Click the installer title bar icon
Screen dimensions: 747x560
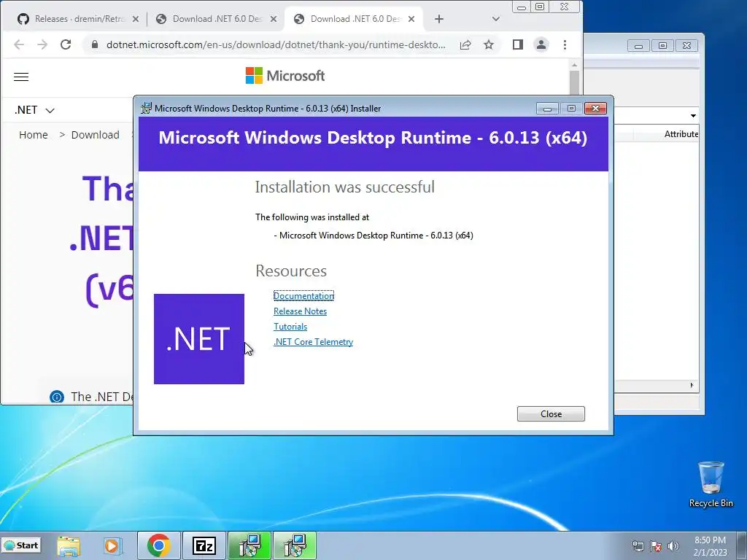(146, 108)
